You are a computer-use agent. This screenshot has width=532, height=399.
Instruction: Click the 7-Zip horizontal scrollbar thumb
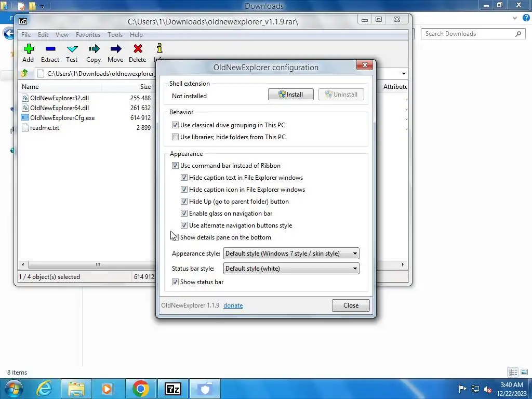[x=91, y=264]
